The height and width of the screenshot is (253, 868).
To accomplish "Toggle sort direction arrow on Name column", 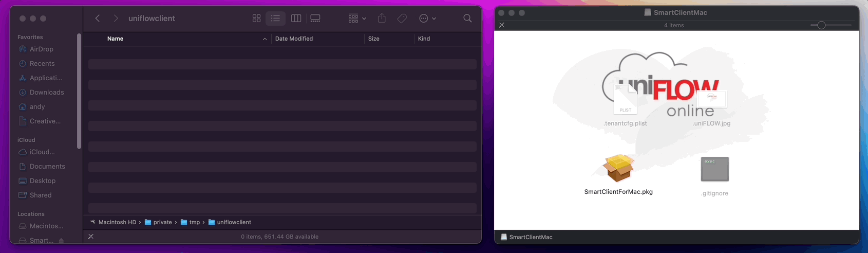I will [265, 39].
